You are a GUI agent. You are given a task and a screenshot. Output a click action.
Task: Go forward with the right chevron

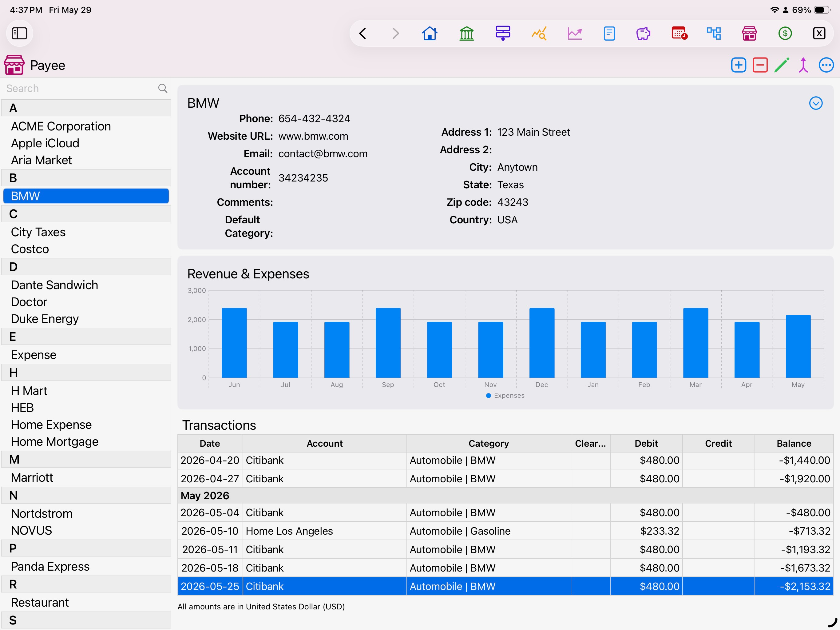[x=395, y=34]
